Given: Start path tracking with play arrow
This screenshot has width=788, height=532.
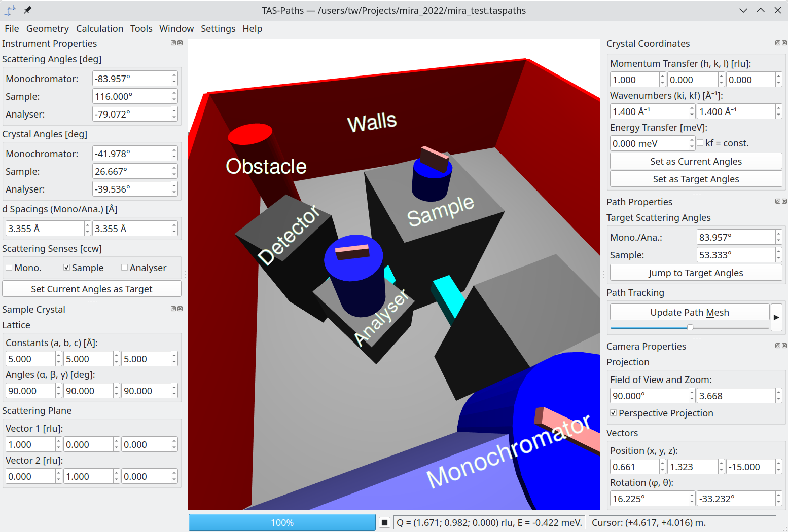Looking at the screenshot, I should point(776,318).
